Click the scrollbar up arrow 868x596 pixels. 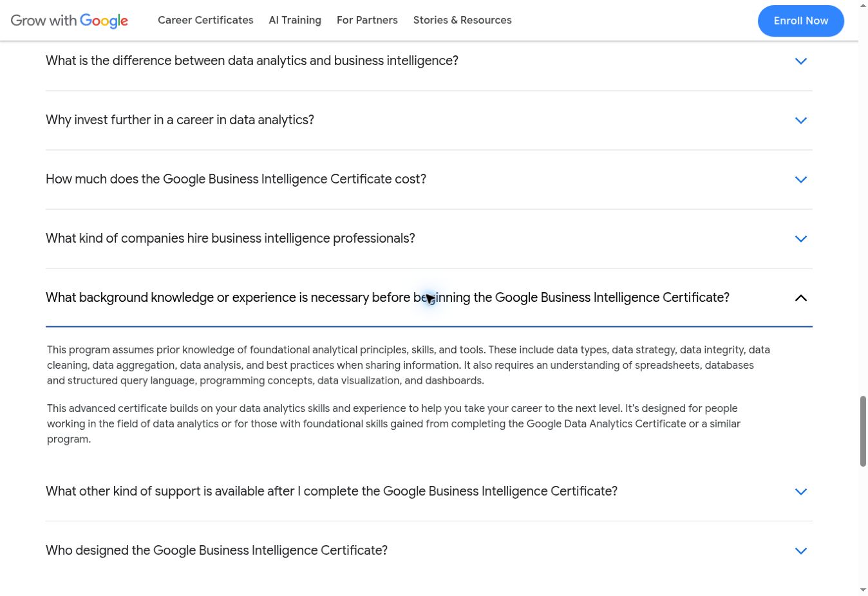click(863, 5)
